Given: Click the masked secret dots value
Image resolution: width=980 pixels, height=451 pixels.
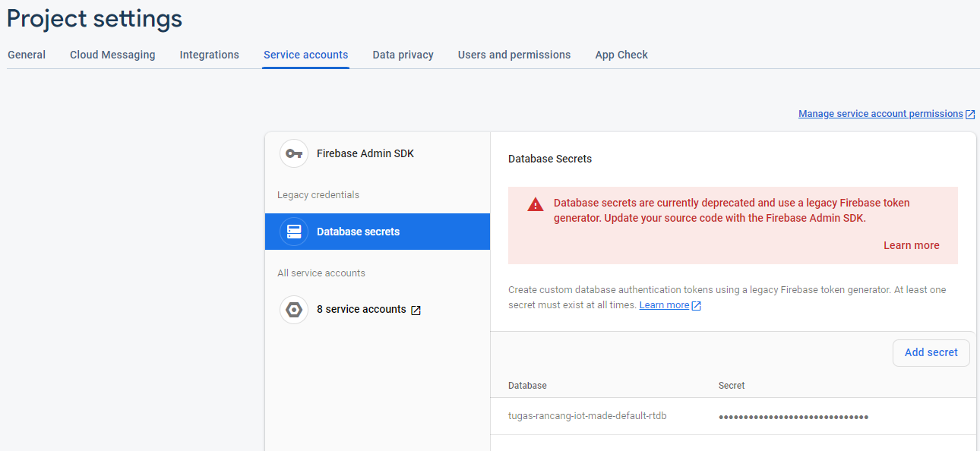Looking at the screenshot, I should 793,416.
